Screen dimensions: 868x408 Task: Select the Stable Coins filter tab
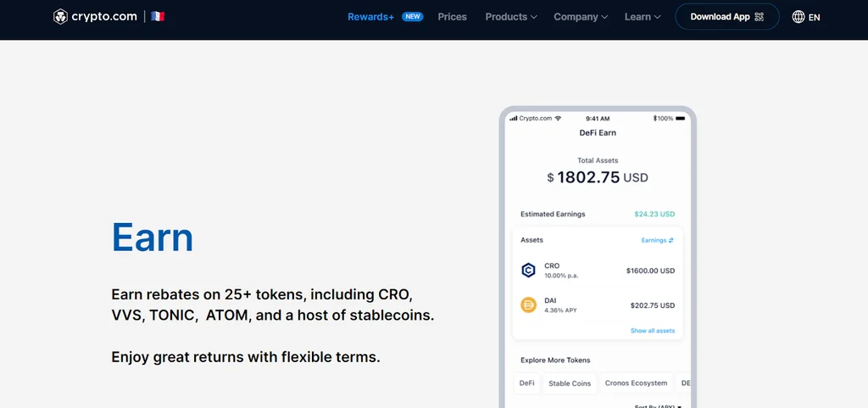point(570,383)
